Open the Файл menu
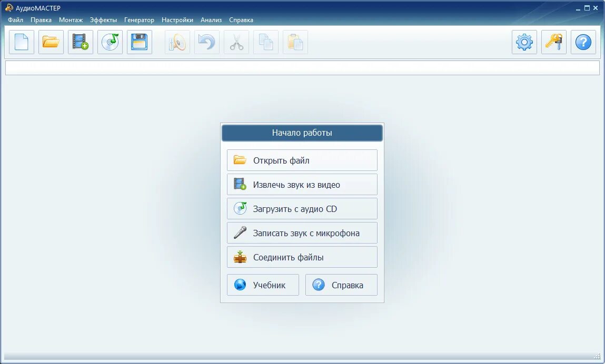 pos(15,20)
